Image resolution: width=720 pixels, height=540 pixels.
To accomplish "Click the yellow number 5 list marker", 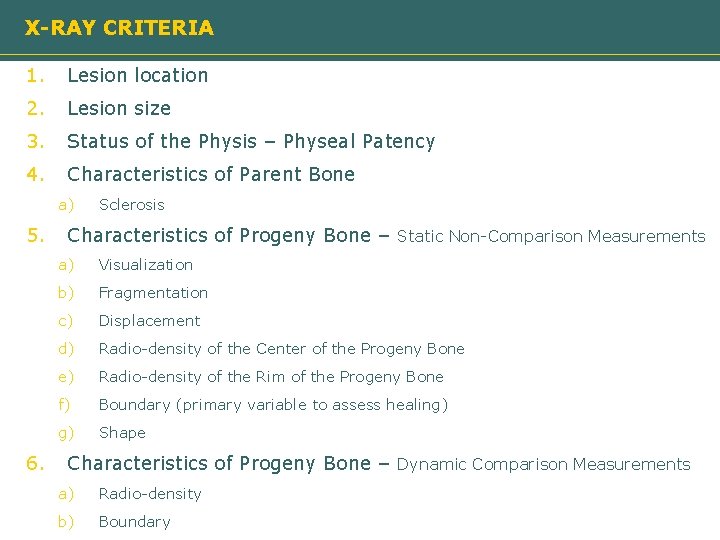I will 35,236.
